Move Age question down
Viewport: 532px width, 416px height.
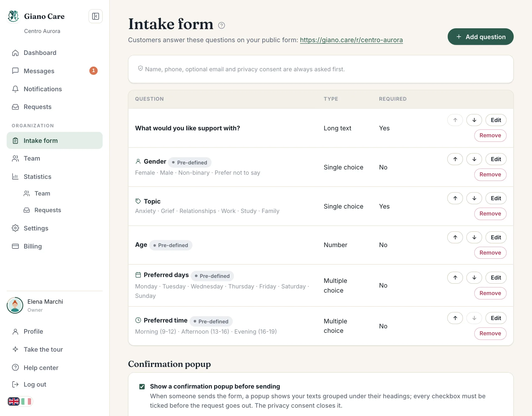tap(474, 237)
